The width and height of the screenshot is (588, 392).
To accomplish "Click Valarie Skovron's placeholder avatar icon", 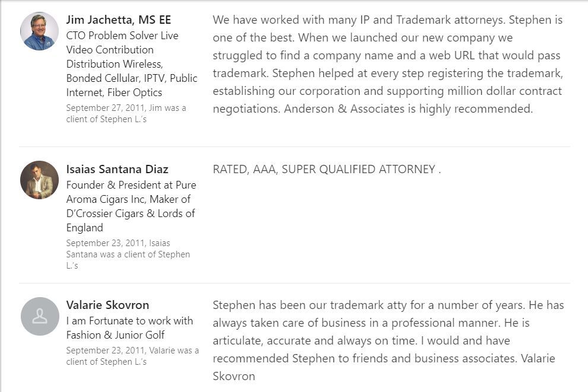I will click(40, 316).
